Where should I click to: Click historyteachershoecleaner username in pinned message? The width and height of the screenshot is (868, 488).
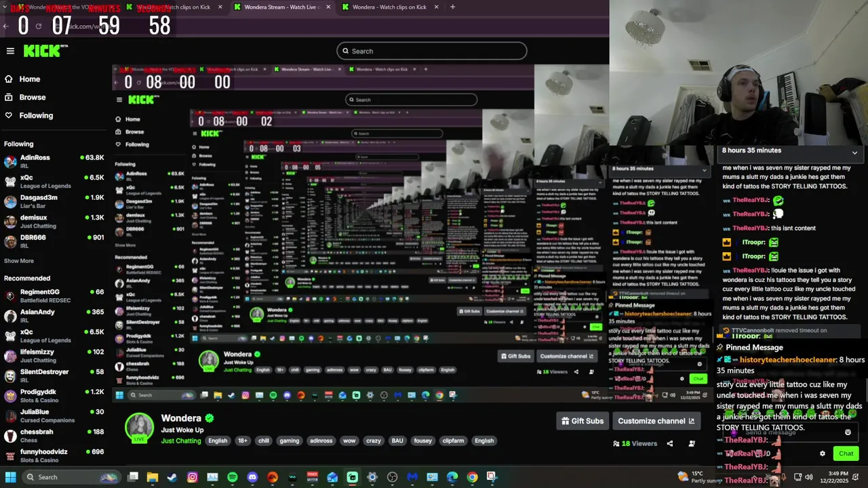[x=787, y=360]
